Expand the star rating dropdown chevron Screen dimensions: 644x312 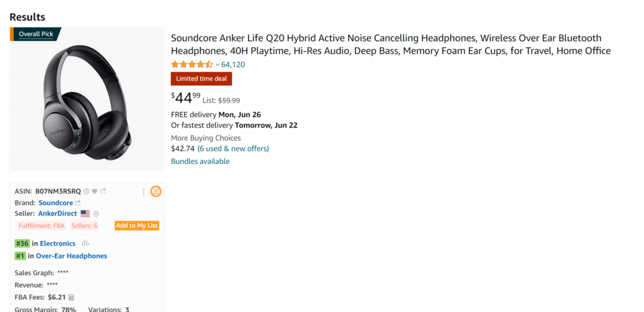pos(218,64)
